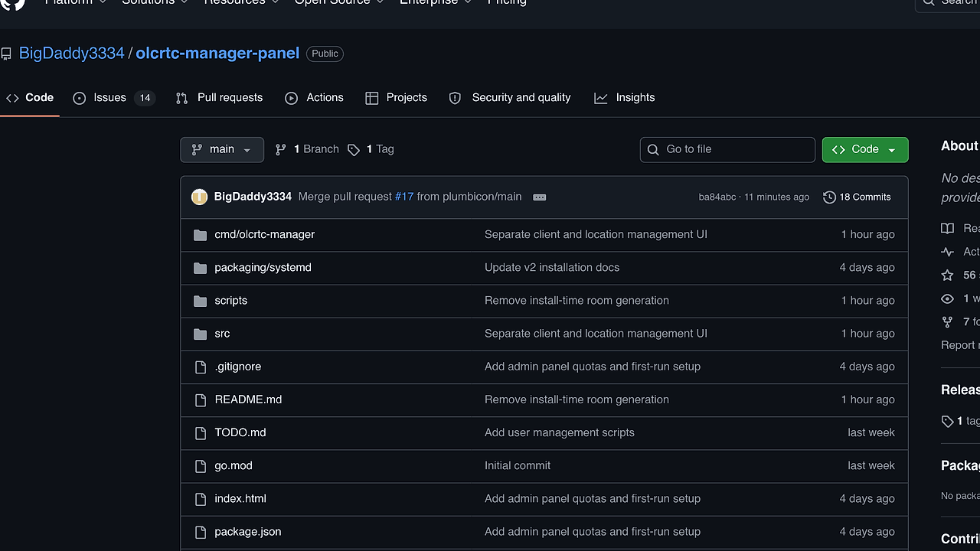Viewport: 980px width, 551px height.
Task: Click the repository icon beside BigDaddy3334
Action: (6, 54)
